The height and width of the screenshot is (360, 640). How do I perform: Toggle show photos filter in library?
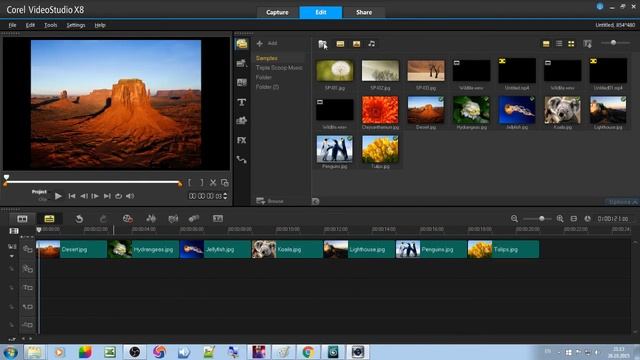pos(356,44)
